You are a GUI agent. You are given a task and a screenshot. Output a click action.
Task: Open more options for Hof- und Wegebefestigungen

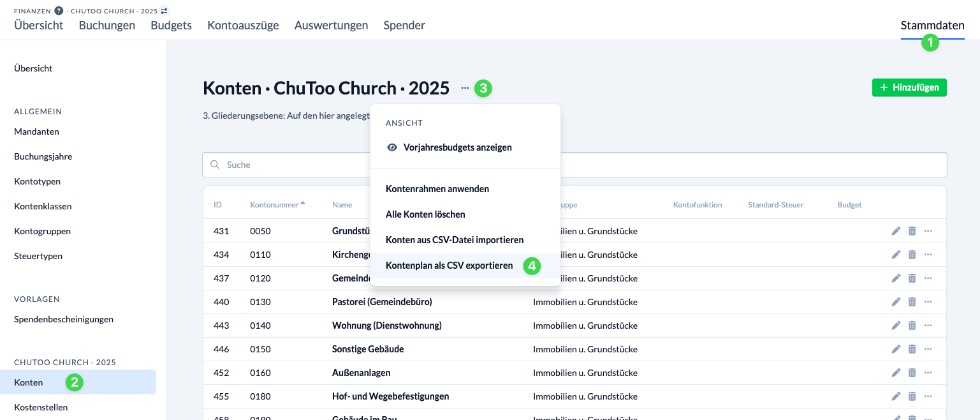pyautogui.click(x=928, y=396)
